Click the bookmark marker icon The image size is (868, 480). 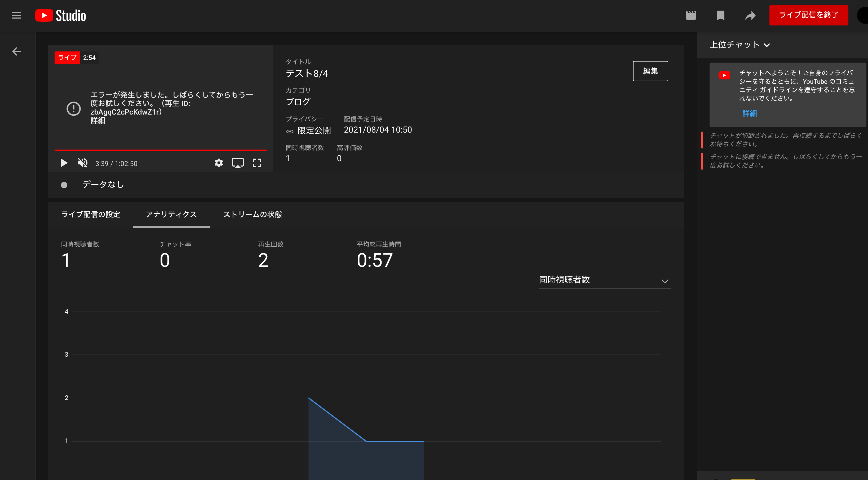720,16
